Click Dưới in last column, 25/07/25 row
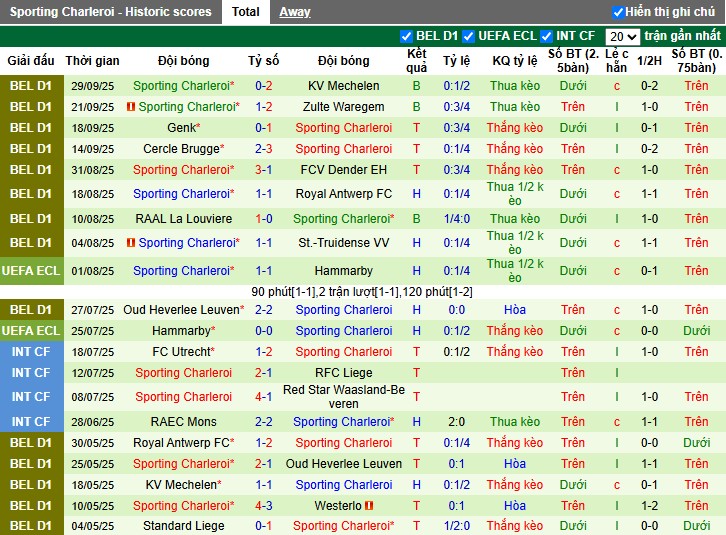The image size is (726, 535). (696, 331)
